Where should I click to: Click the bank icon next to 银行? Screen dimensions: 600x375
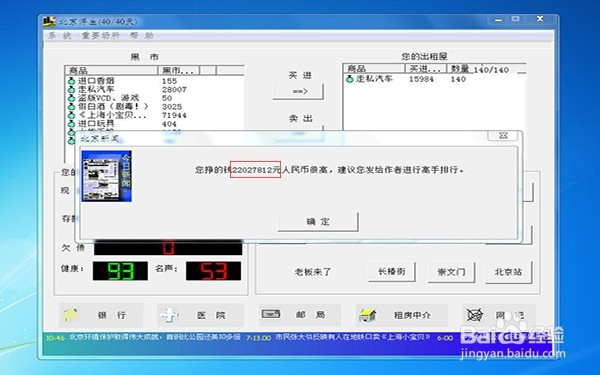71,315
